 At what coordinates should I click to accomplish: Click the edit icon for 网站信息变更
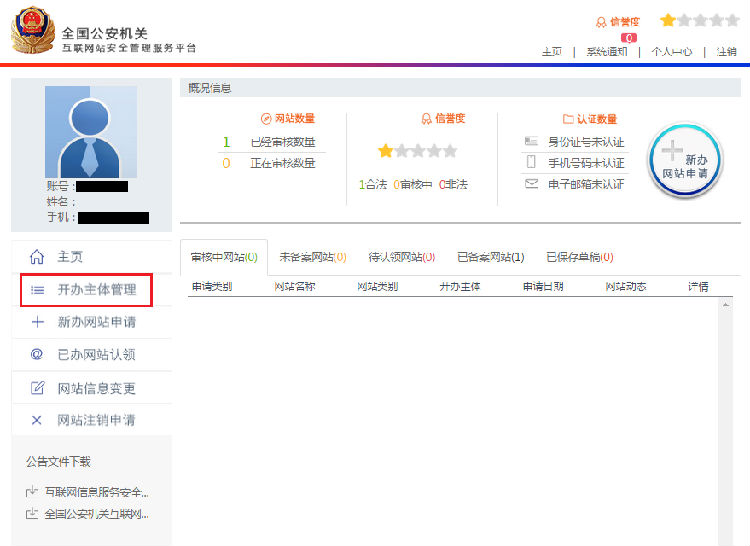click(37, 388)
